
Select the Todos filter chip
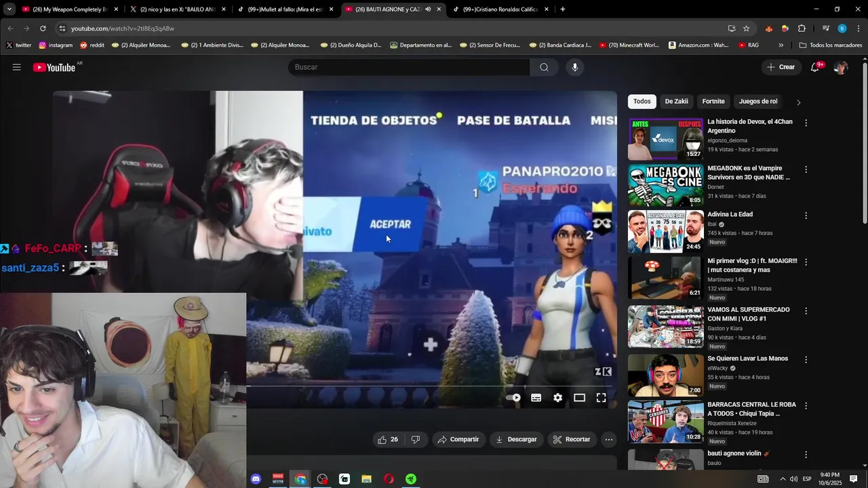point(642,102)
